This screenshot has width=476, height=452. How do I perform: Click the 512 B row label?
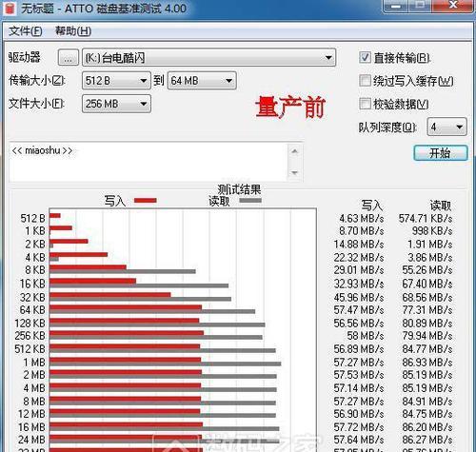tap(32, 219)
